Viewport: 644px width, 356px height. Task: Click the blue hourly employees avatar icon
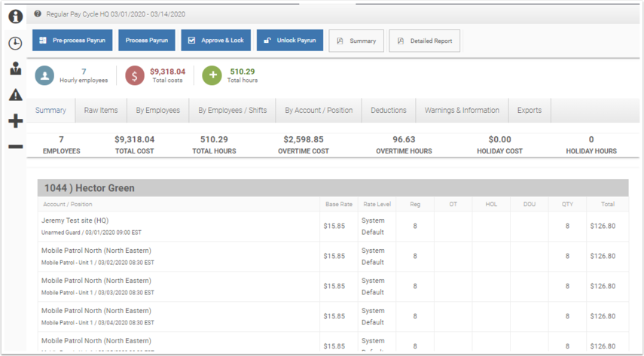coord(44,76)
